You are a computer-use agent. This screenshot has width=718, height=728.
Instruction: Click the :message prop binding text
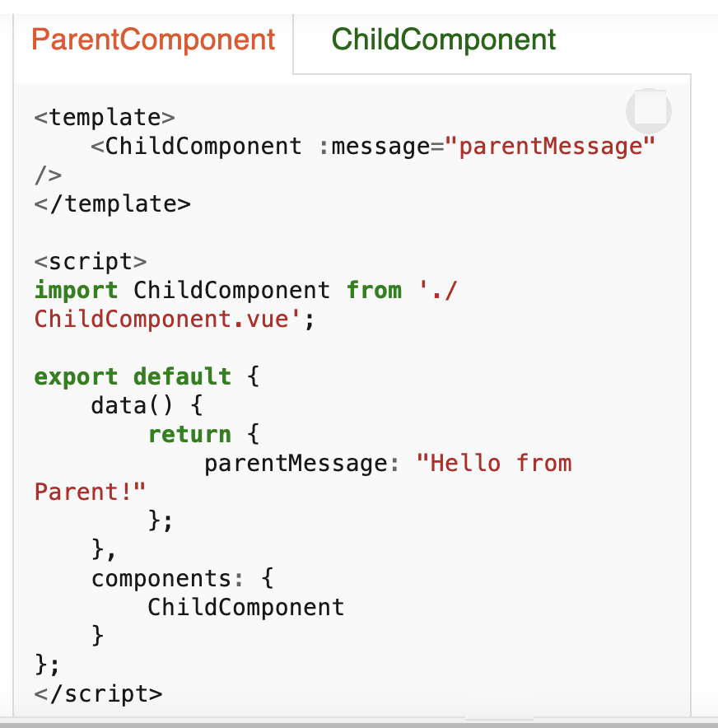coord(374,147)
